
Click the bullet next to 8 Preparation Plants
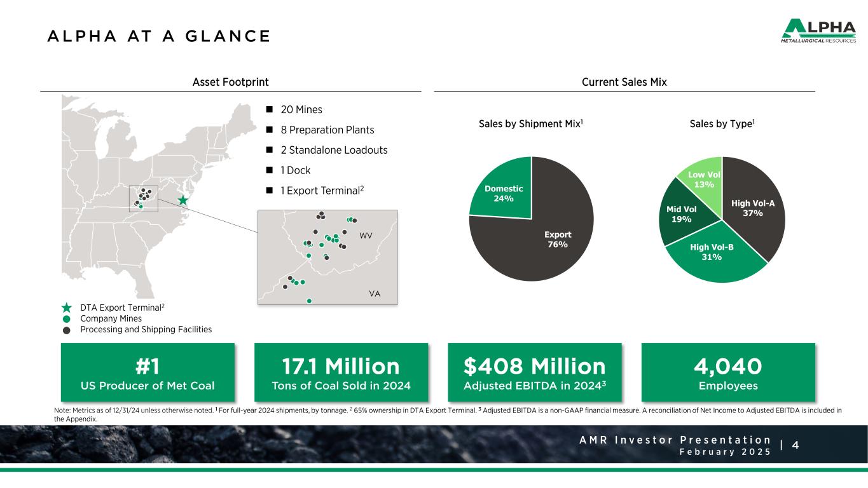(269, 130)
